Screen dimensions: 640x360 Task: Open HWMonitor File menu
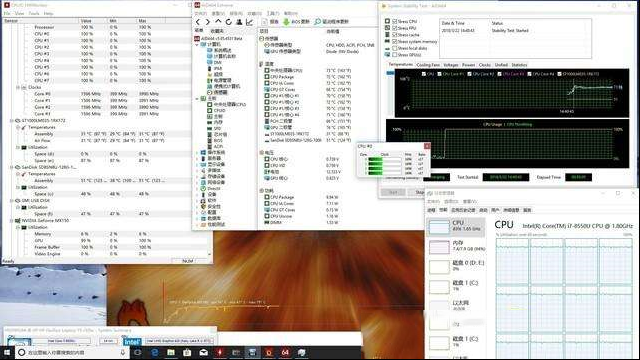[7, 13]
